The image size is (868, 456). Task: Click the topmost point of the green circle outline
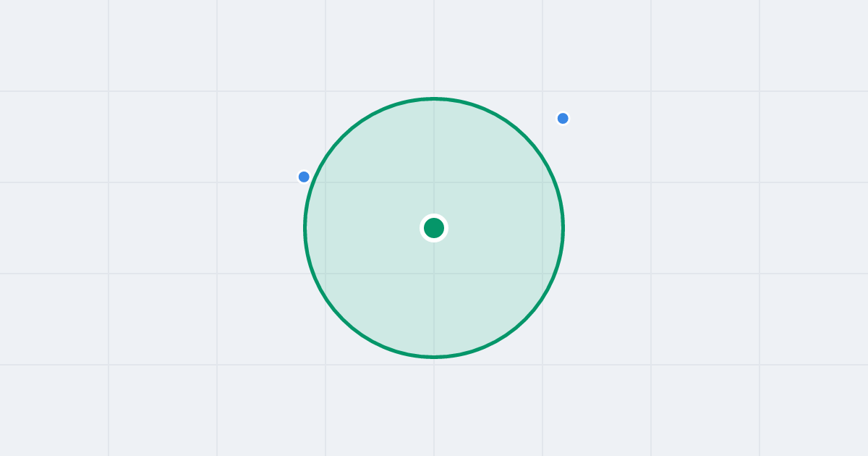434,98
